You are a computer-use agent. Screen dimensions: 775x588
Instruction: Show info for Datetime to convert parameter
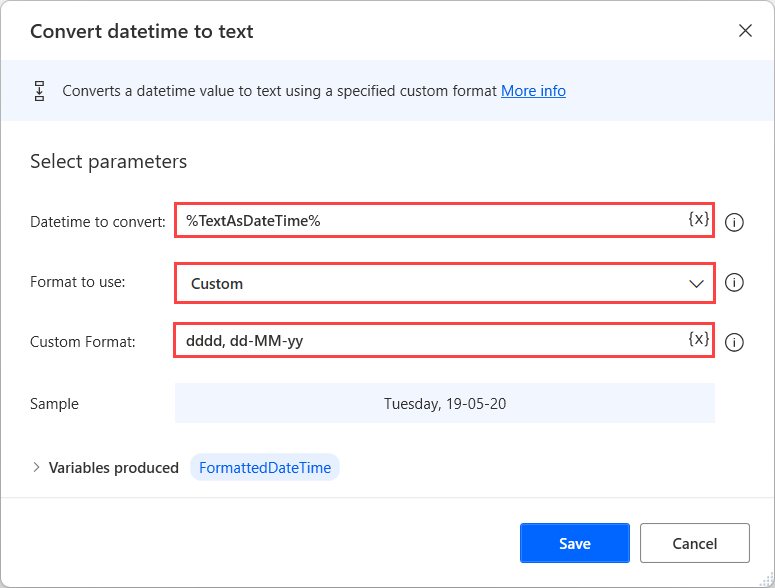pyautogui.click(x=734, y=222)
